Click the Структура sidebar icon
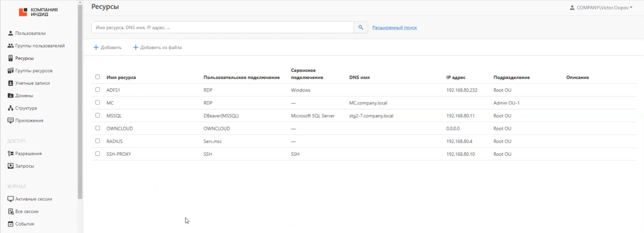The height and width of the screenshot is (233, 644). pos(10,108)
